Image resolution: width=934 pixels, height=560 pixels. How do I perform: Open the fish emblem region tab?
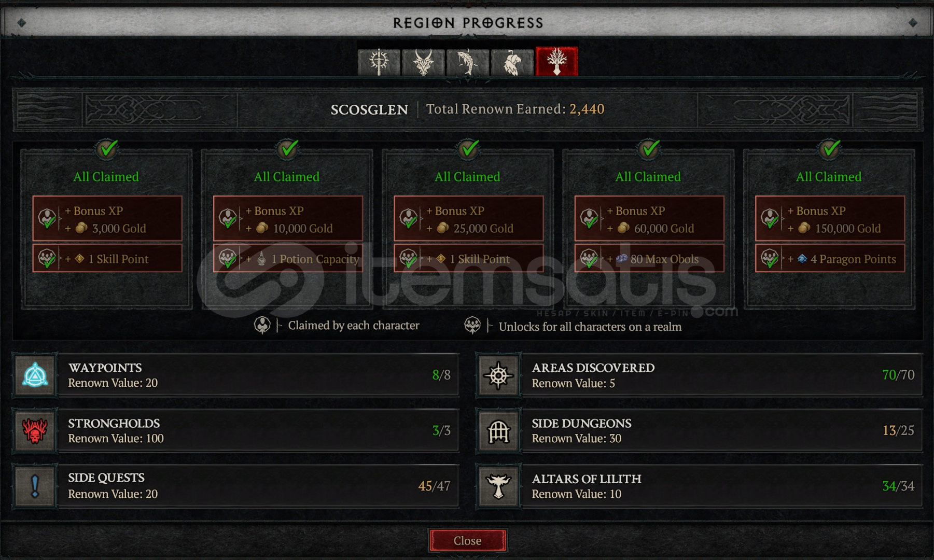[x=468, y=62]
